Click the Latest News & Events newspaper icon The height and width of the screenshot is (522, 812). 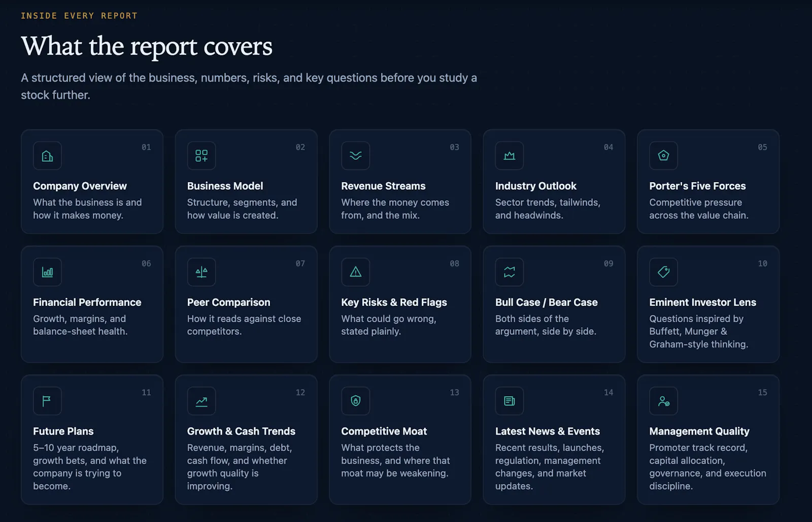coord(510,401)
